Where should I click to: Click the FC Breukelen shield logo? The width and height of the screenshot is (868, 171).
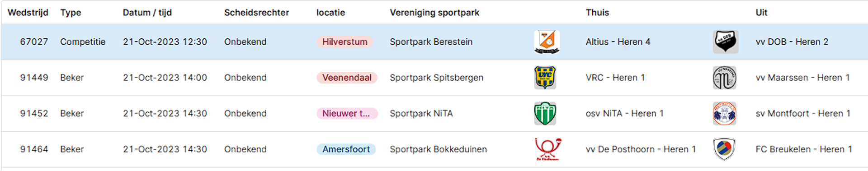click(724, 149)
